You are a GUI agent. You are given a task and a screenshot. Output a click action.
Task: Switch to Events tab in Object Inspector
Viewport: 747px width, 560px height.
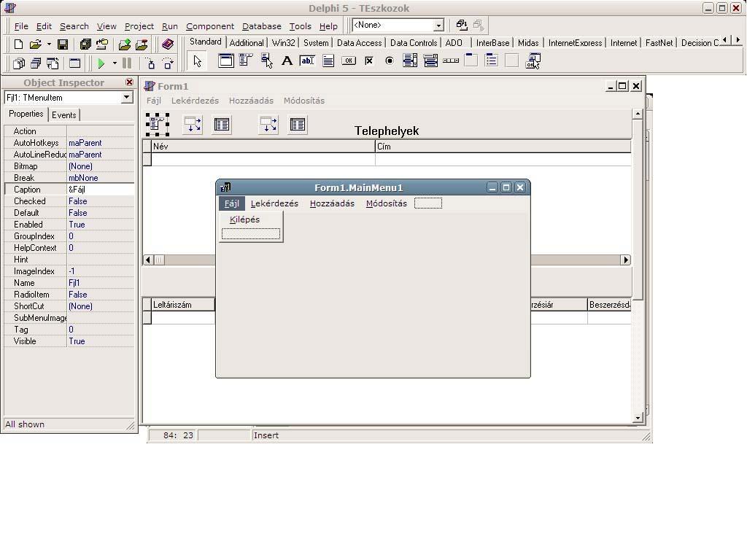64,114
